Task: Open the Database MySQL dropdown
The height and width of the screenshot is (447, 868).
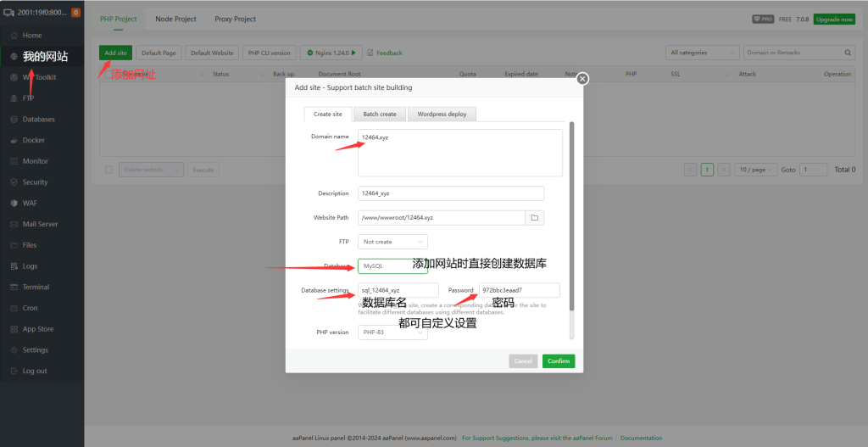Action: pos(393,265)
